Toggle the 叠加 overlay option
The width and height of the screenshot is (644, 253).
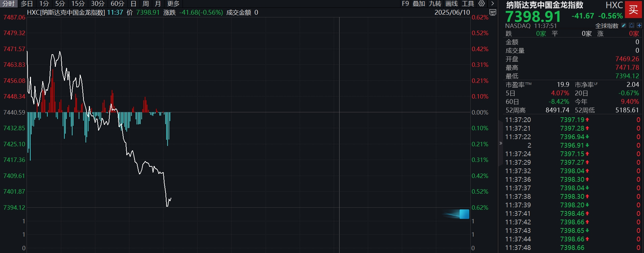(419, 4)
